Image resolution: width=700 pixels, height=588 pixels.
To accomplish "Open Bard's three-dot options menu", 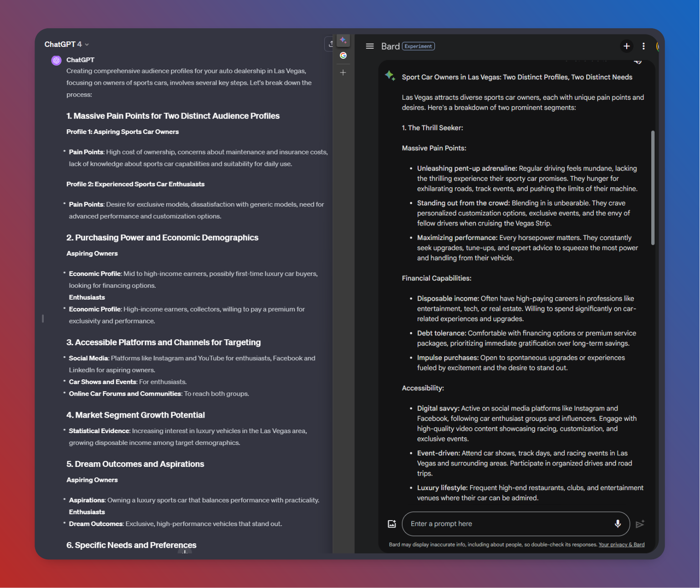I will (644, 46).
